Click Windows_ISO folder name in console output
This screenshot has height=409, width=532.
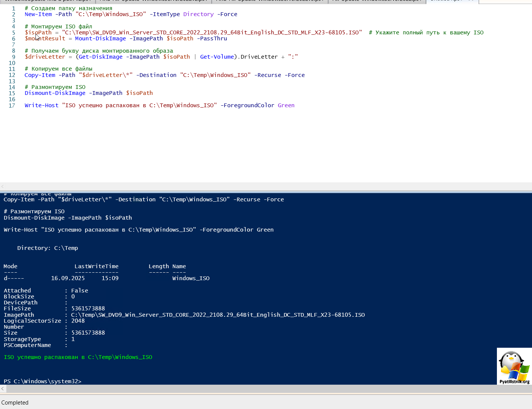[191, 278]
